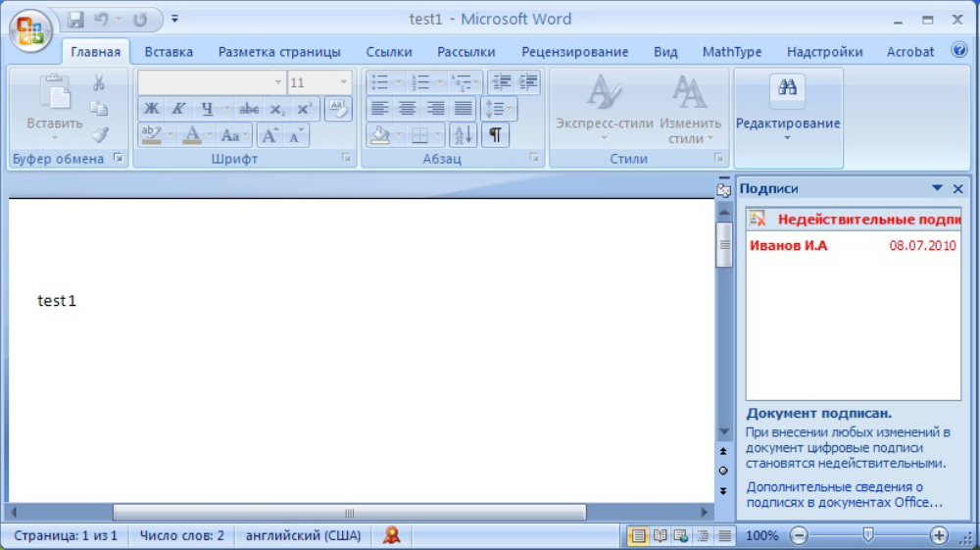Open the Разметка страницы tab
980x550 pixels.
point(279,52)
